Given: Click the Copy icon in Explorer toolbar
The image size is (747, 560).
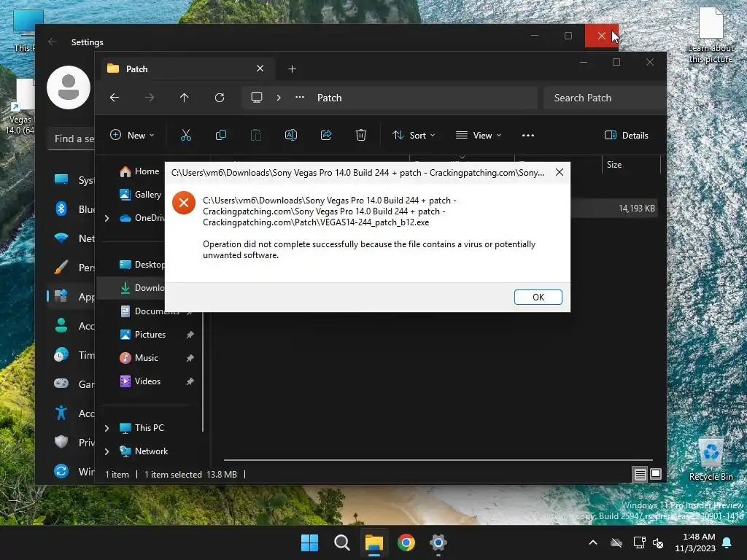Looking at the screenshot, I should tap(220, 135).
